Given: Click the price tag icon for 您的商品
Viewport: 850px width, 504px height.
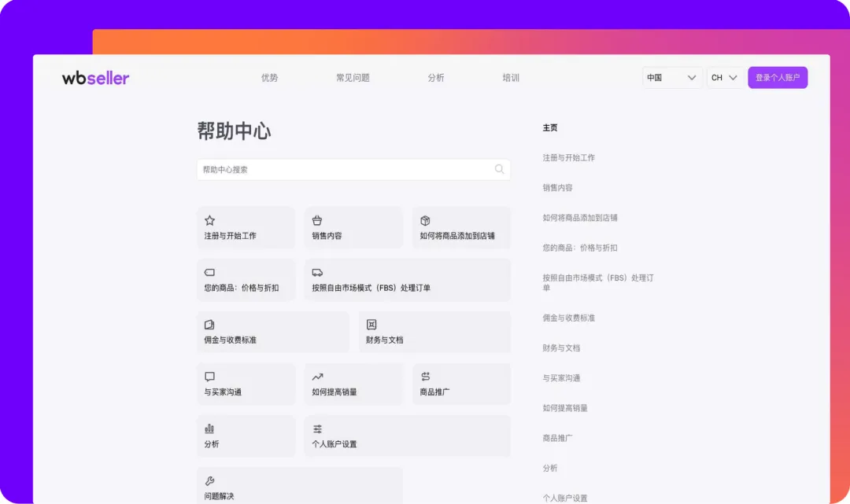Looking at the screenshot, I should (x=209, y=273).
